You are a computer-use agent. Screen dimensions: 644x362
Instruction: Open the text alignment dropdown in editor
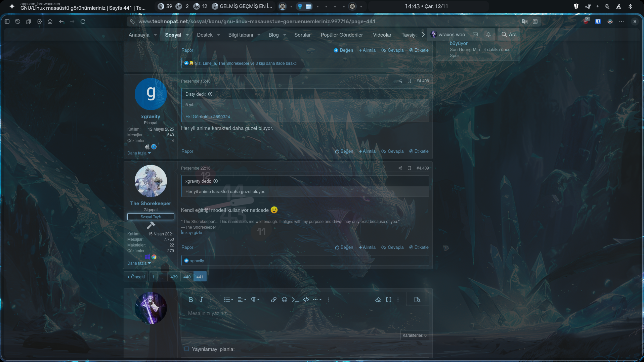click(242, 300)
